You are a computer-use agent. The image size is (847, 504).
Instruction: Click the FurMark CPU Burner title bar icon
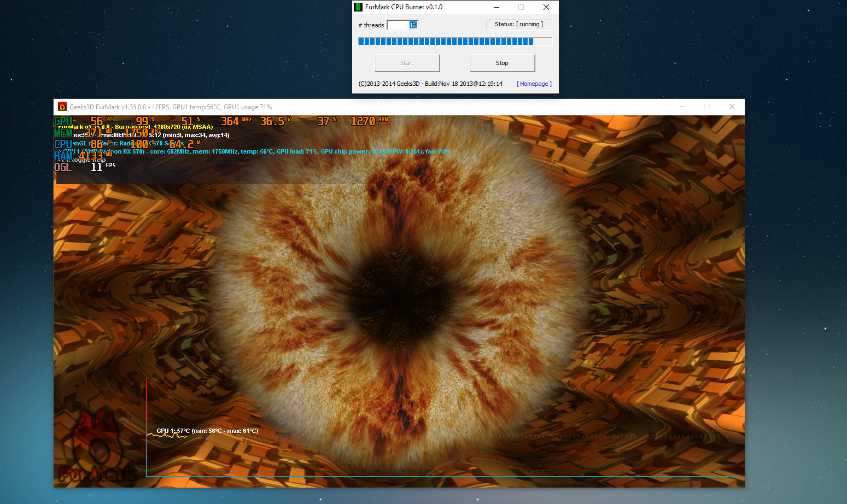tap(358, 7)
